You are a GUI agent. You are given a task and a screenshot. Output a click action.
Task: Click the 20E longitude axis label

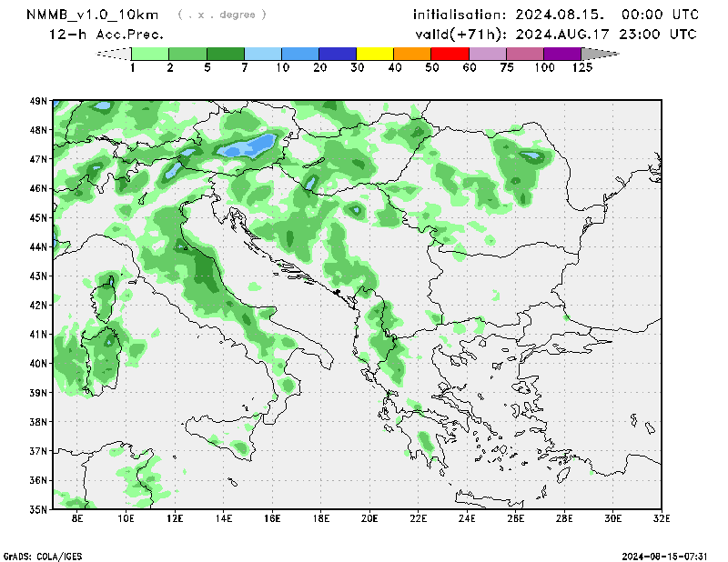click(369, 518)
